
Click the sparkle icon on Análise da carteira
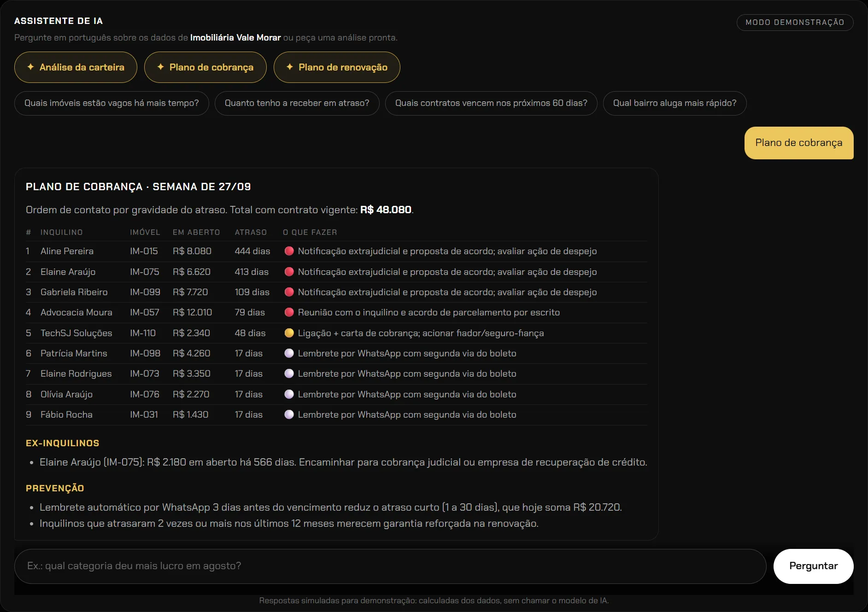(30, 67)
